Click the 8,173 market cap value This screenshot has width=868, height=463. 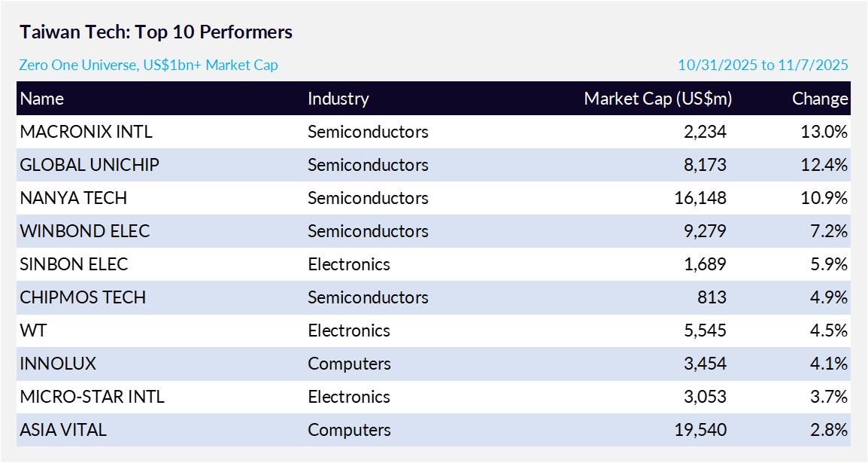click(x=705, y=165)
